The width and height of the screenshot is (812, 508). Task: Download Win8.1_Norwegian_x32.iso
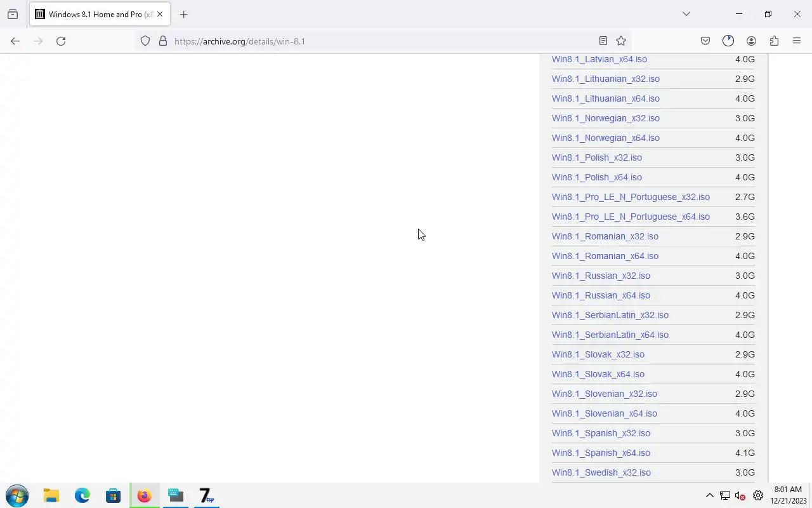pyautogui.click(x=606, y=118)
